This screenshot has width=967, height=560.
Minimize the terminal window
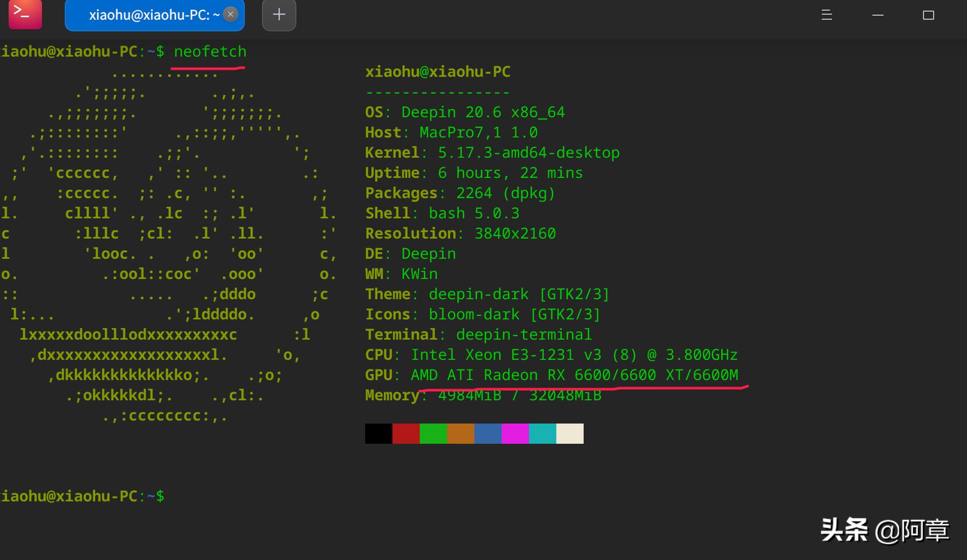[878, 15]
